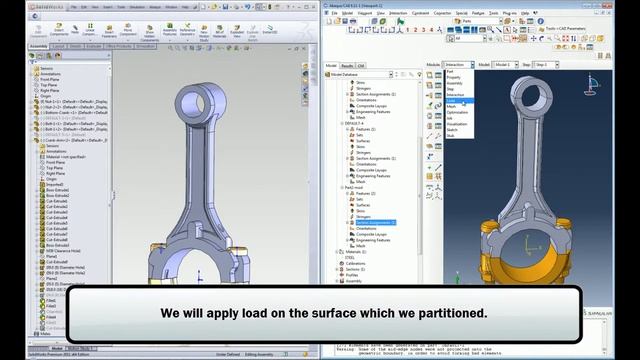Image resolution: width=640 pixels, height=360 pixels.
Task: Click the New Model Database icon in Abaqus
Action: 329,21
